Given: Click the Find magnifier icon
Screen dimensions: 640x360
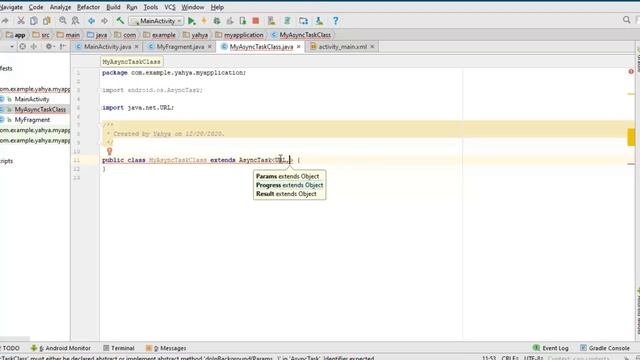Looking at the screenshot, I should pos(62,21).
